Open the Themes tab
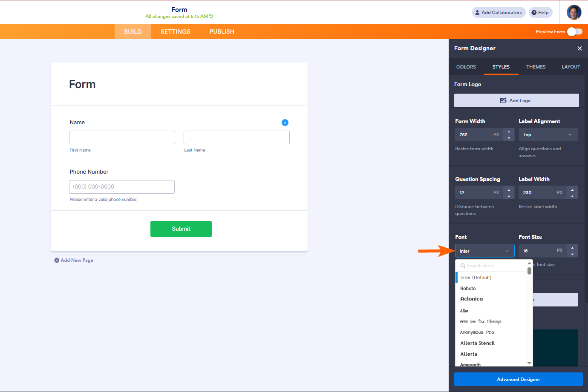 pos(536,67)
